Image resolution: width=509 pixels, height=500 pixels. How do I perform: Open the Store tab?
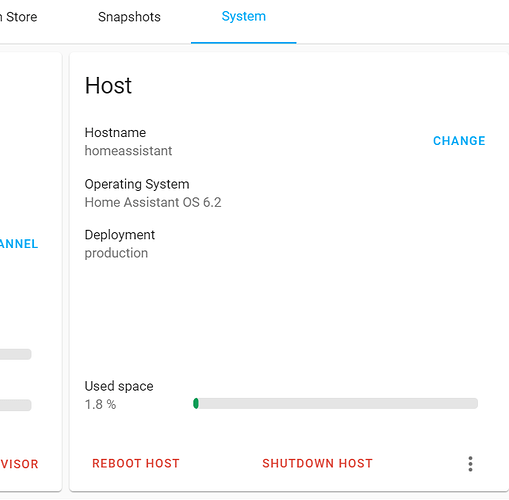click(19, 17)
